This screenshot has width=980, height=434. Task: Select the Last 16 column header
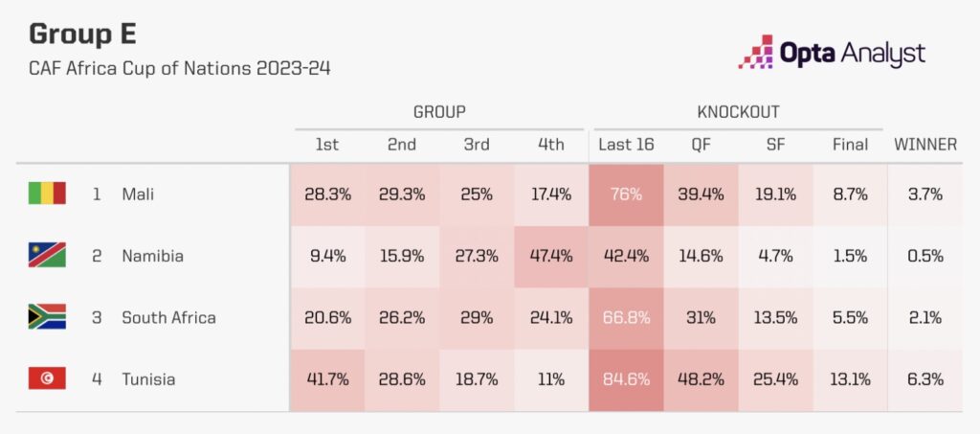(626, 145)
